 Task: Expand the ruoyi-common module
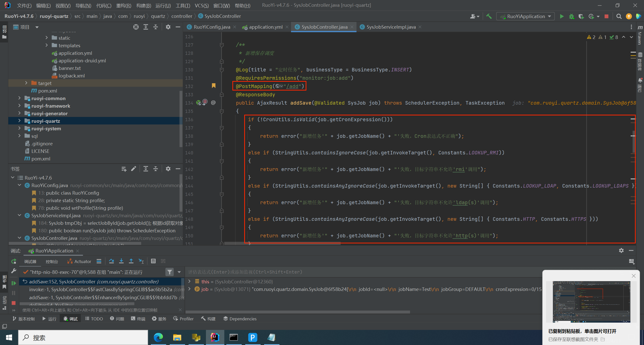[x=19, y=98]
